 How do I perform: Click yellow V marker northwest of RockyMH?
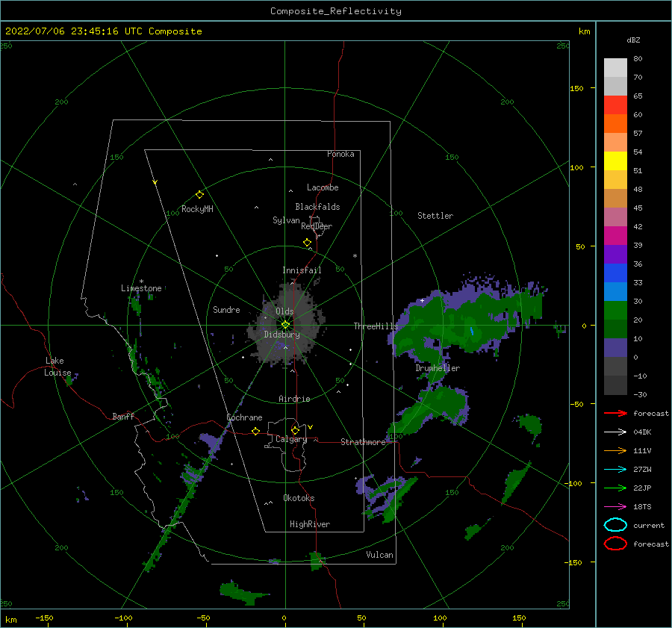[x=155, y=182]
